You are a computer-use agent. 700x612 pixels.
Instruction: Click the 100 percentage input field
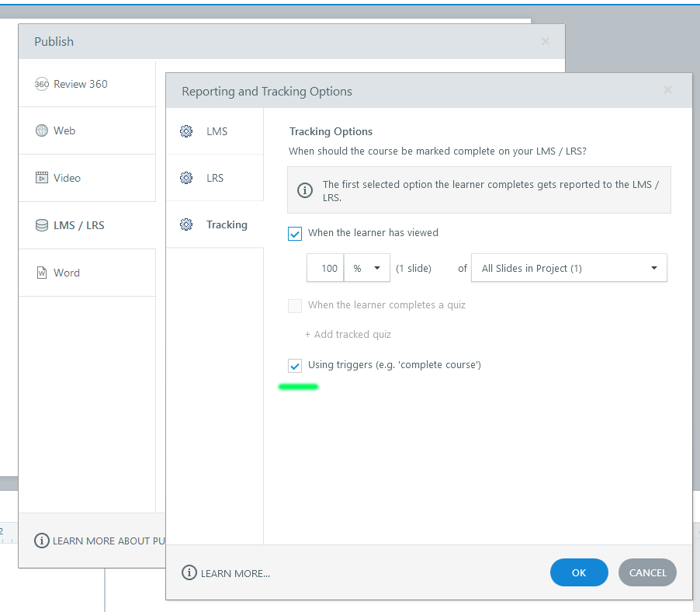tap(327, 268)
